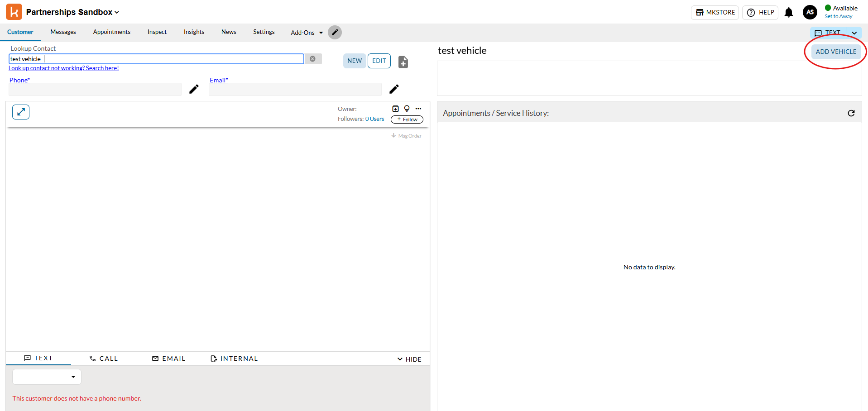Select the EMAIL composer tab

click(x=168, y=358)
